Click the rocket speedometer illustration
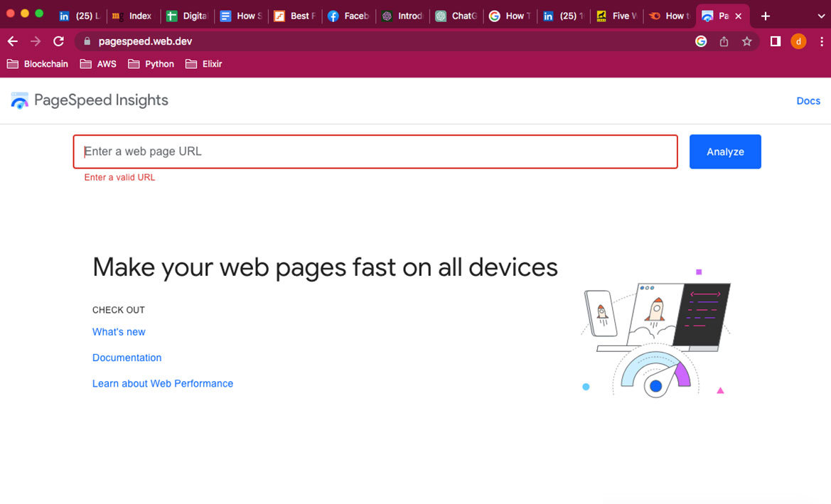 coord(656,334)
